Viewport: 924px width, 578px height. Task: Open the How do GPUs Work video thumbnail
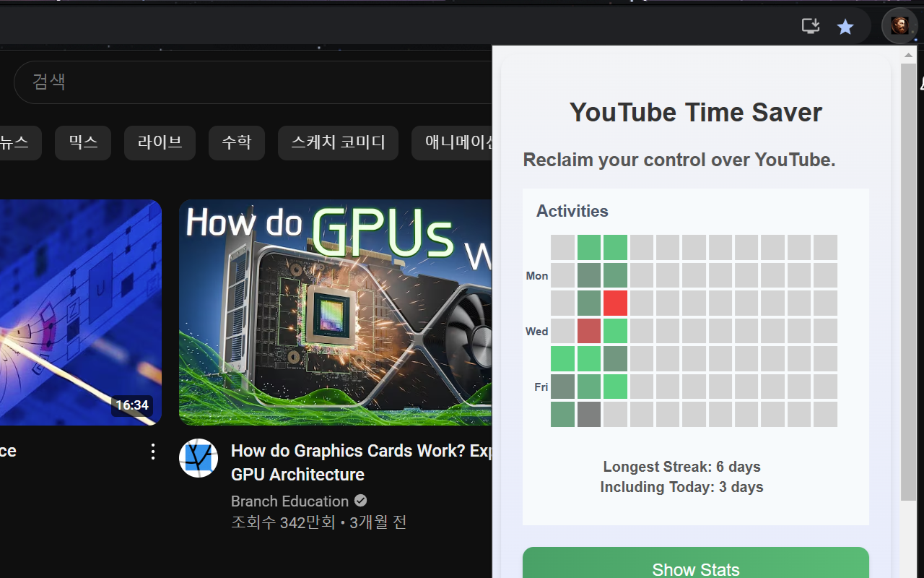click(336, 312)
